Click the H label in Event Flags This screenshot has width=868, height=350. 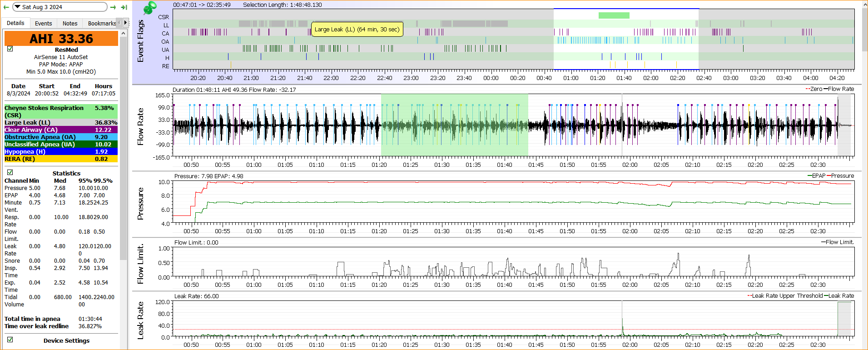(167, 58)
